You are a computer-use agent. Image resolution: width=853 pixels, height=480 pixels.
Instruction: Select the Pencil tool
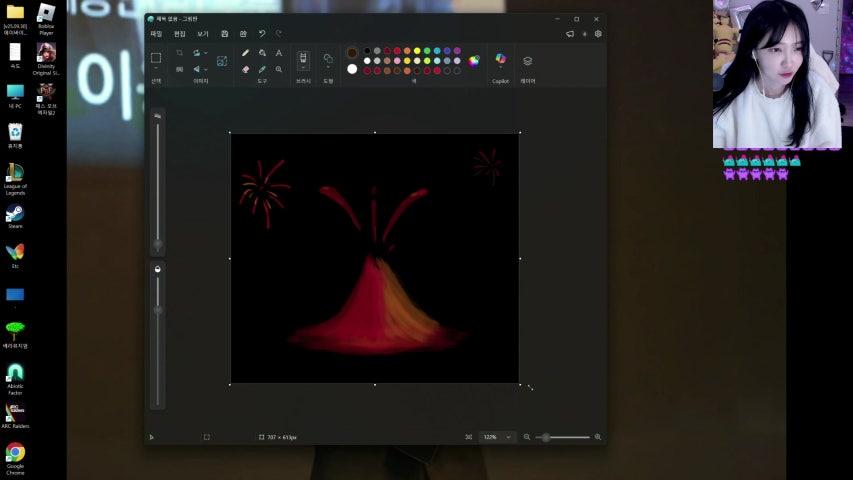pyautogui.click(x=246, y=53)
